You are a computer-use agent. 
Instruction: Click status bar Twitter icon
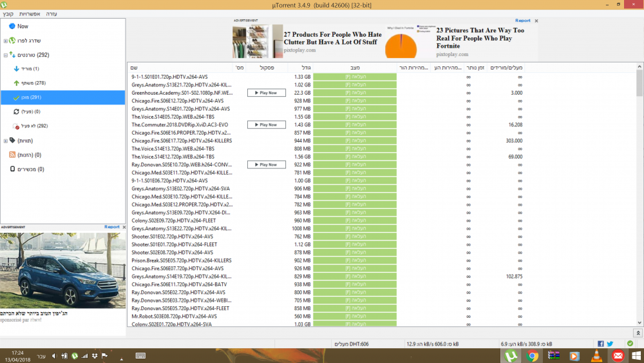610,344
